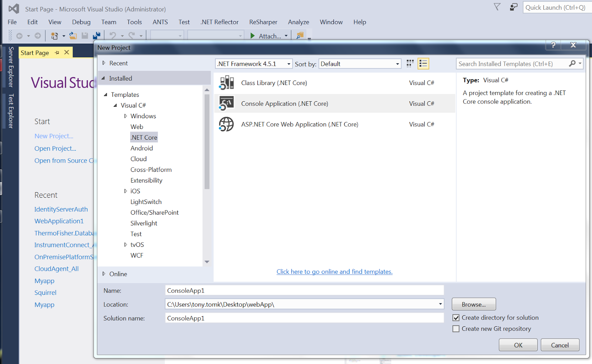Screen dimensions: 592x364
Task: Click the medium icons list view button
Action: pos(423,63)
